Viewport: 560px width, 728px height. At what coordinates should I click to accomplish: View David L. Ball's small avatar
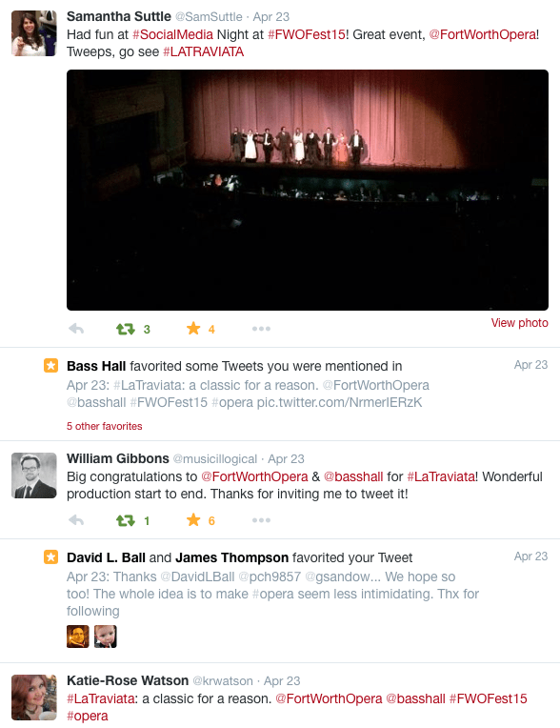pos(78,637)
